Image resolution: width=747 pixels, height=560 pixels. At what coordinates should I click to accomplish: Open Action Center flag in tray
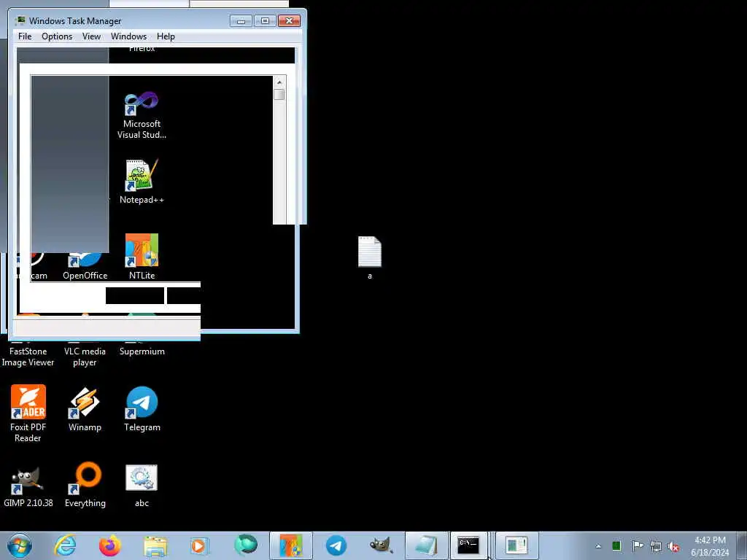coord(637,546)
